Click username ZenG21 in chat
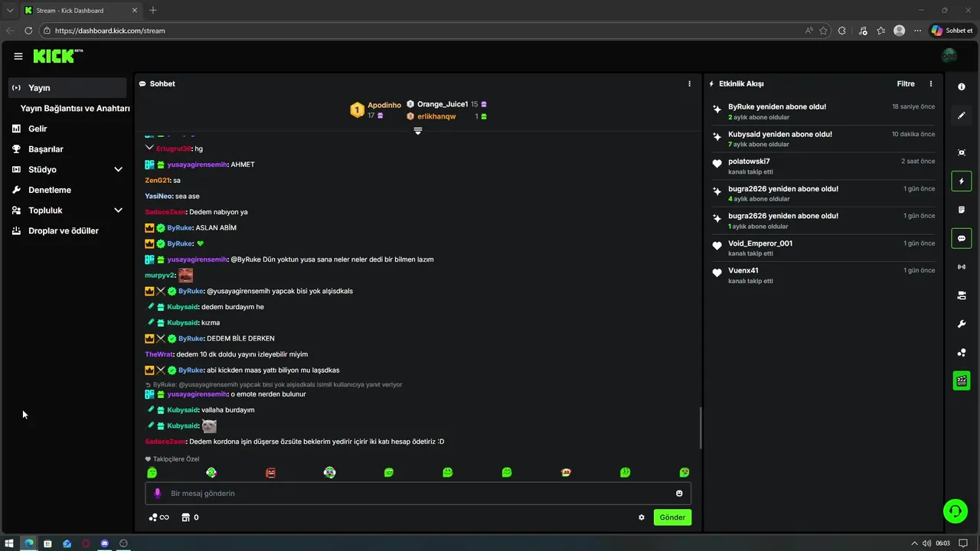The height and width of the screenshot is (551, 980). coord(157,180)
